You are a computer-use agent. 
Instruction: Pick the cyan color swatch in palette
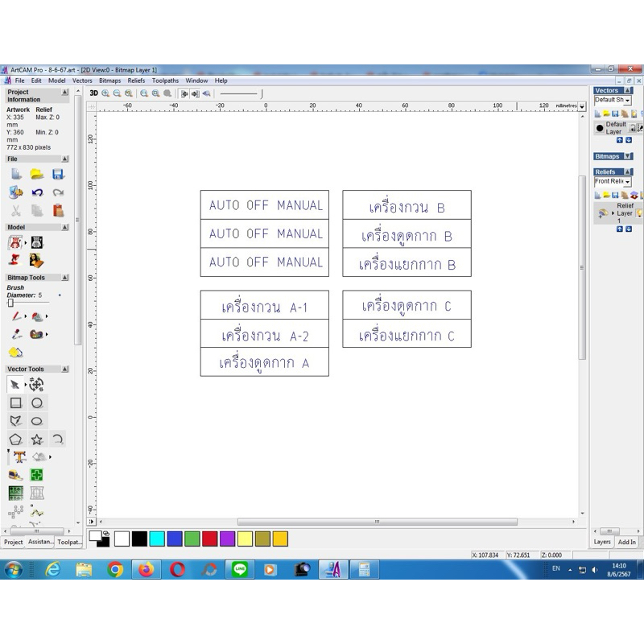coord(157,539)
